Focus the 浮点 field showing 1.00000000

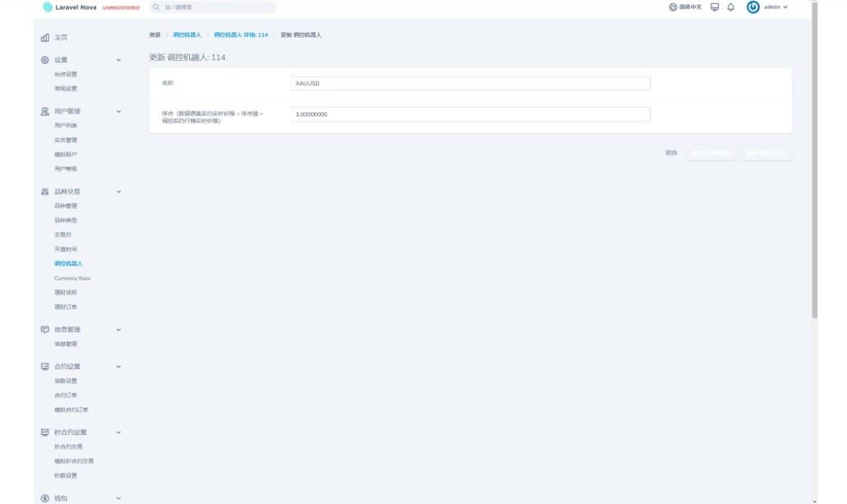click(x=470, y=114)
